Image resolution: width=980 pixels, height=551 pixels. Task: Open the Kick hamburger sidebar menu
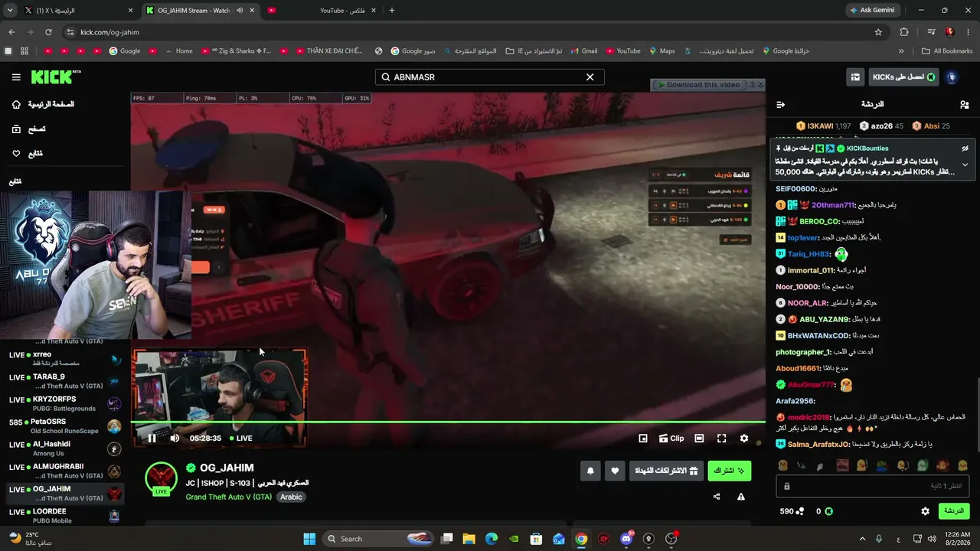coord(16,77)
